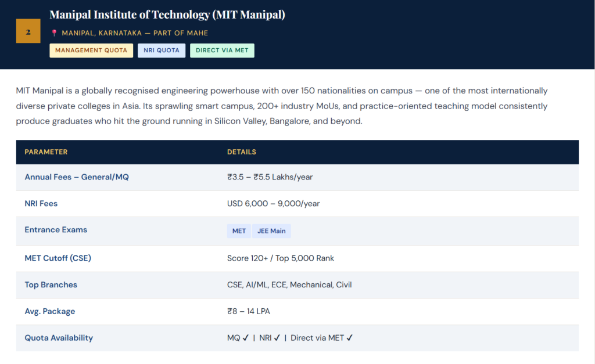This screenshot has height=364, width=595.
Task: Click the Manipal Institute of Technology heading
Action: point(167,15)
